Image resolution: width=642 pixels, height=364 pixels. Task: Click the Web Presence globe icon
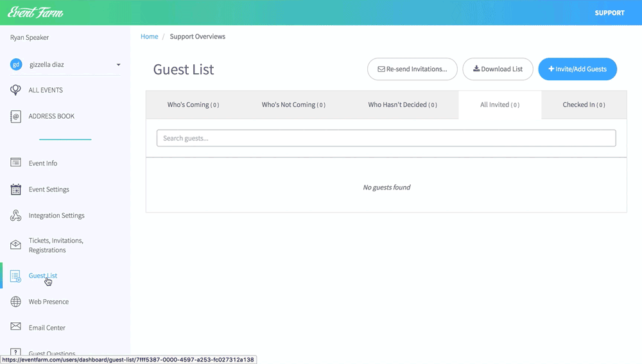pyautogui.click(x=15, y=302)
